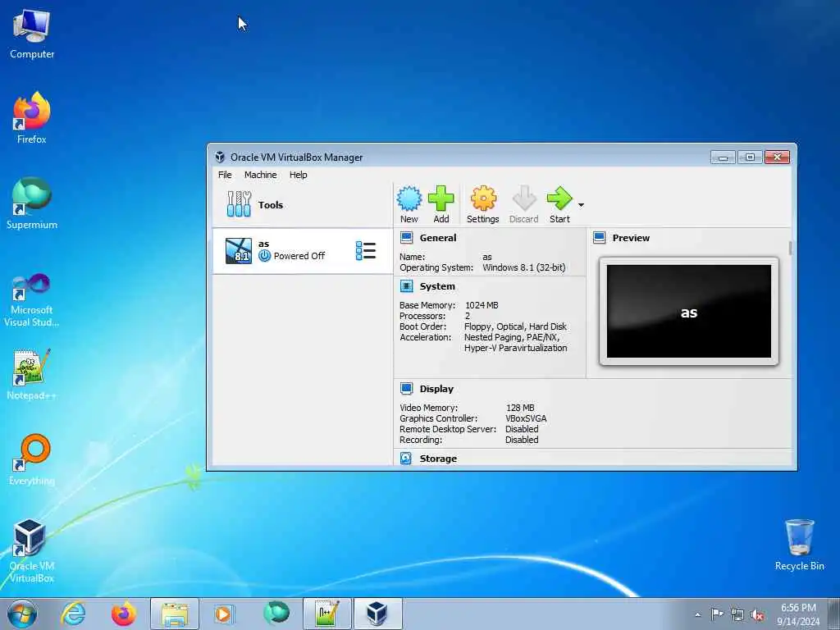Open the Start button dropdown arrow

(x=581, y=204)
